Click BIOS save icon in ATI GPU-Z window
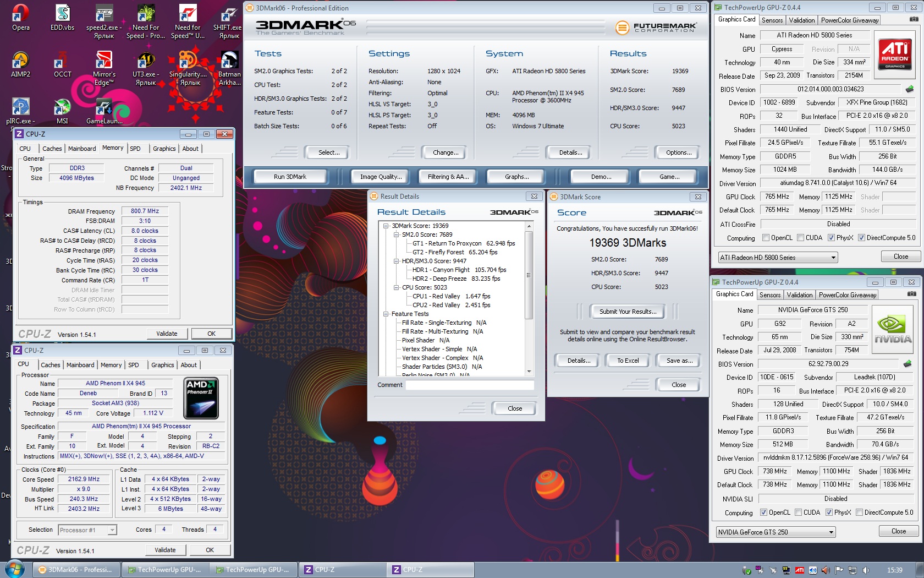The height and width of the screenshot is (578, 924). click(910, 89)
